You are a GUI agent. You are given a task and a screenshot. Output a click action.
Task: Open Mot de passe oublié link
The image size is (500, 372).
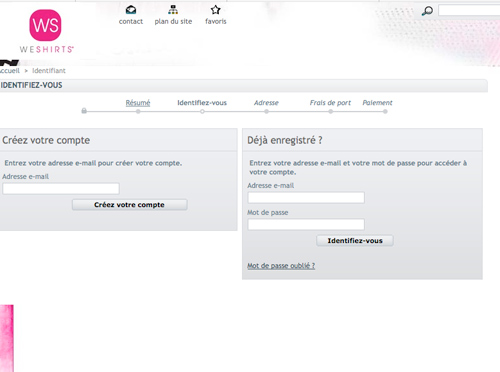281,266
